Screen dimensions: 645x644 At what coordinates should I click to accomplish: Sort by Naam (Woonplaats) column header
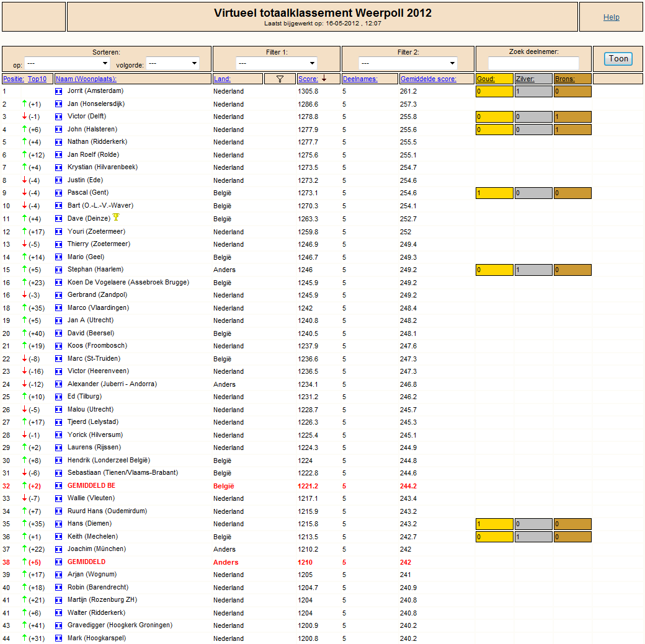[x=86, y=79]
